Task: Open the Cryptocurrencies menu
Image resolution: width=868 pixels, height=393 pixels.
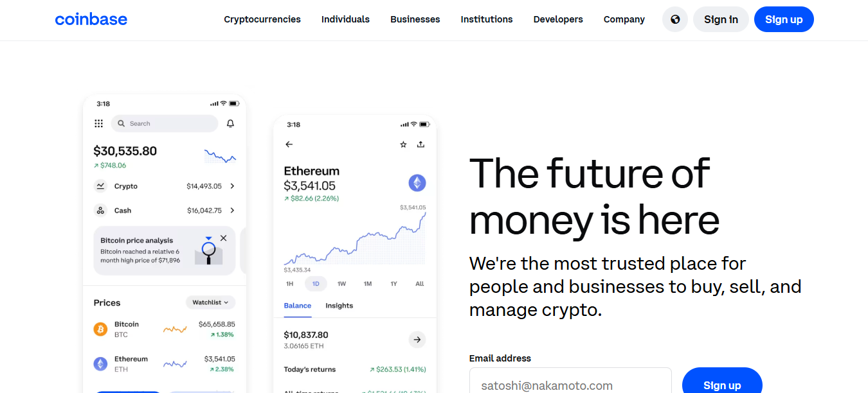Action: [262, 19]
